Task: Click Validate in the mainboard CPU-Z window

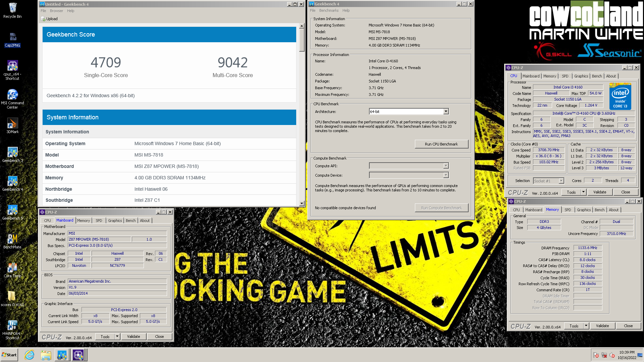Action: pyautogui.click(x=133, y=337)
